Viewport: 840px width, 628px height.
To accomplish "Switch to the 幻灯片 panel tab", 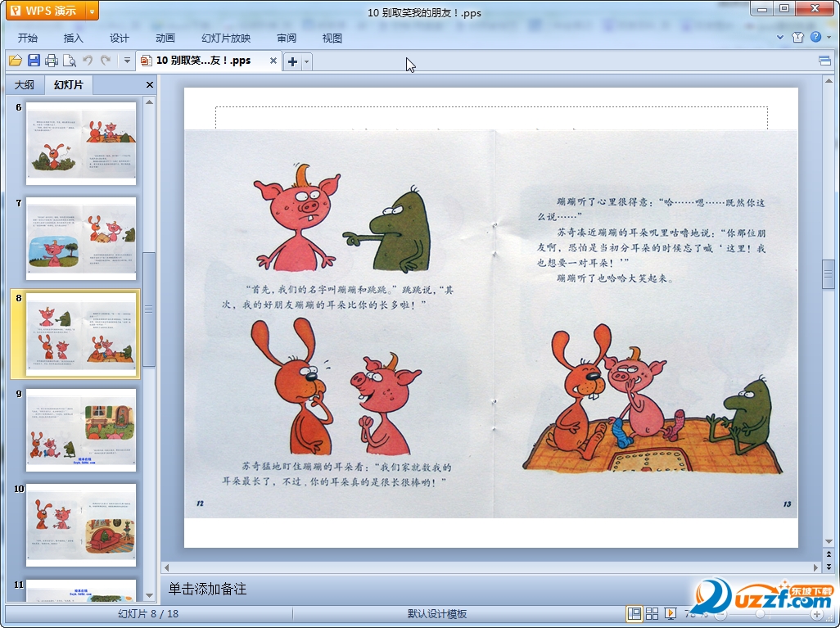I will pos(69,84).
